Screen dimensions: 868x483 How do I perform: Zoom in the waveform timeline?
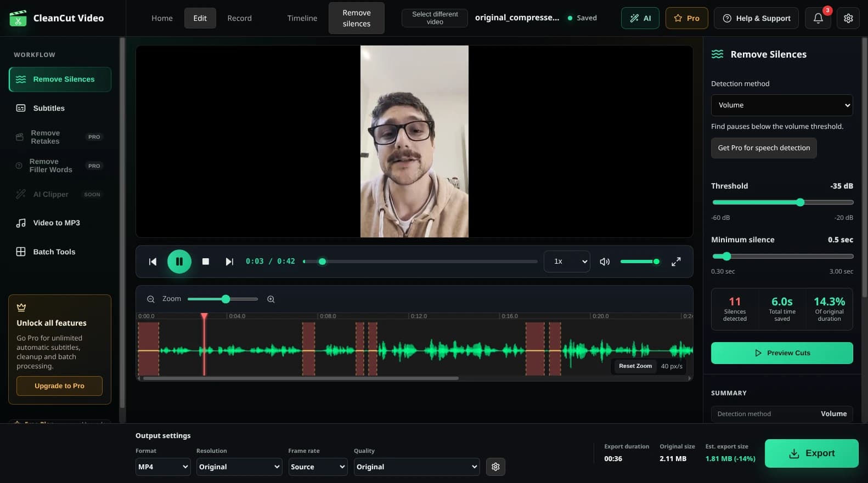270,299
